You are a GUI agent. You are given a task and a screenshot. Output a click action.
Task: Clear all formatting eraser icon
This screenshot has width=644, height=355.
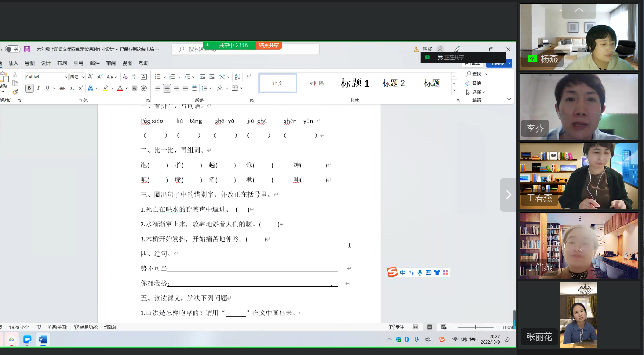[125, 77]
